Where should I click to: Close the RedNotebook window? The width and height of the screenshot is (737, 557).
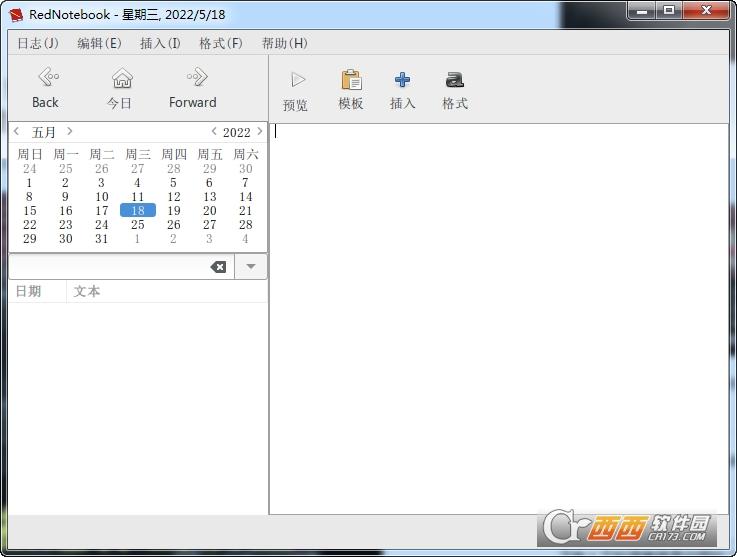pos(706,10)
